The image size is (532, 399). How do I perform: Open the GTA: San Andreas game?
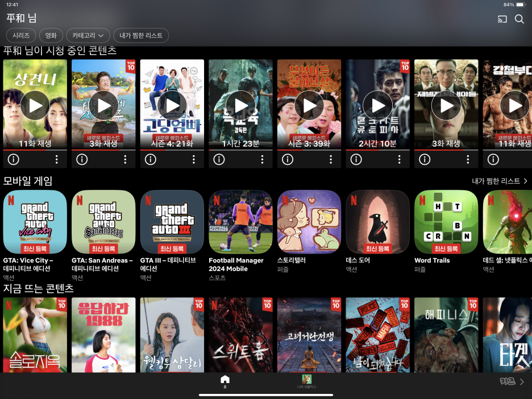tap(103, 222)
